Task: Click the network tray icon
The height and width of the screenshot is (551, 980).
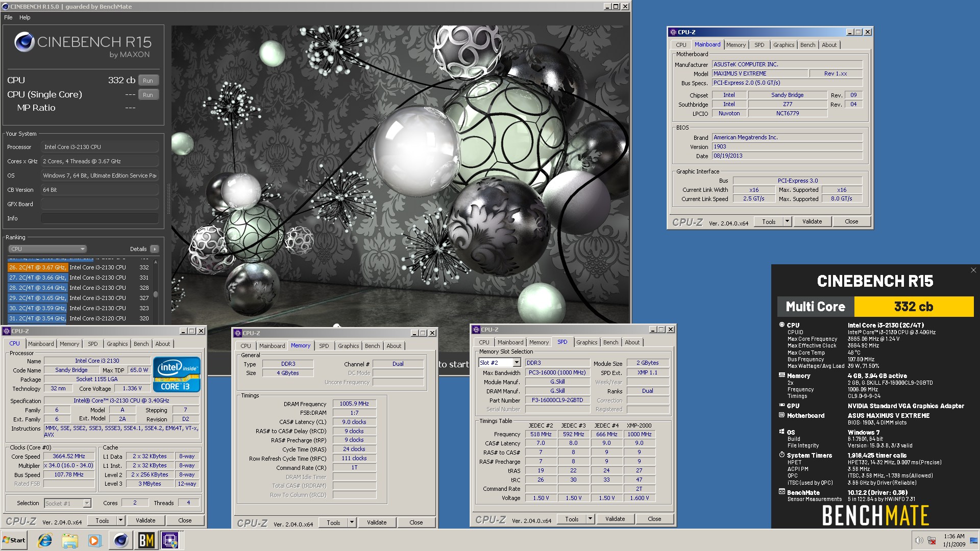Action: 932,541
